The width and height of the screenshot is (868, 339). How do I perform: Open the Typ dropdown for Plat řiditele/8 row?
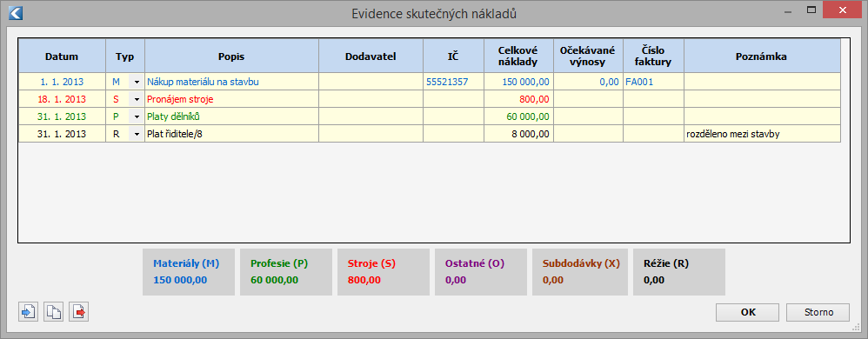pyautogui.click(x=137, y=134)
